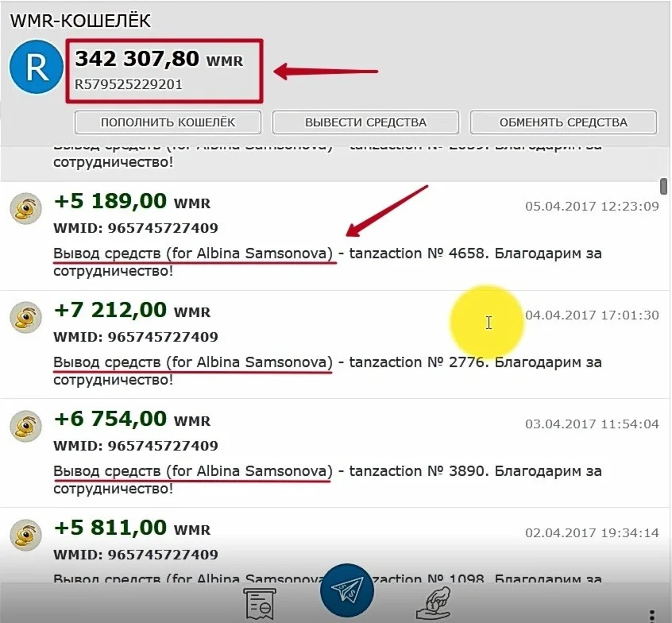The image size is (672, 623).
Task: Click WMID under the +7 212,00 transaction
Action: click(x=135, y=337)
